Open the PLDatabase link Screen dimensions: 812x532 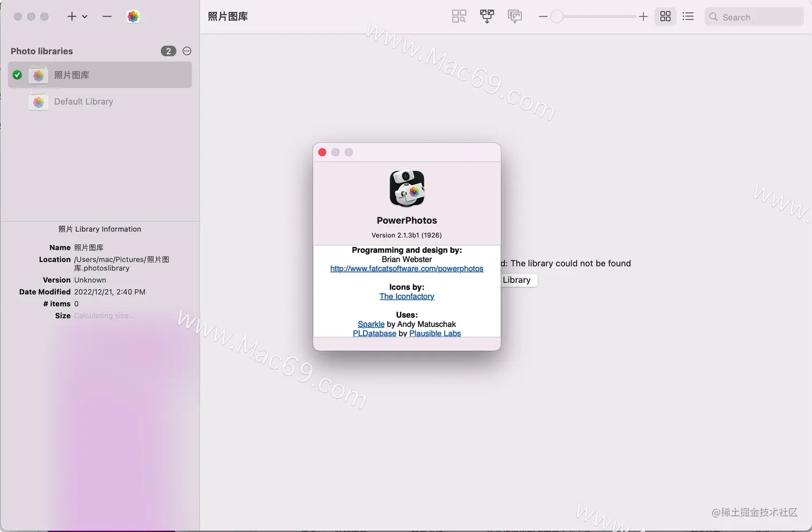[x=374, y=333]
